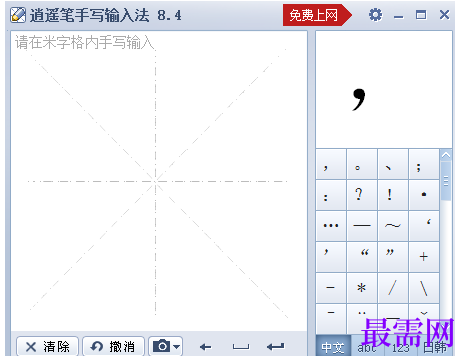Select the large comma candidate preview
This screenshot has width=473, height=364.
pos(384,90)
